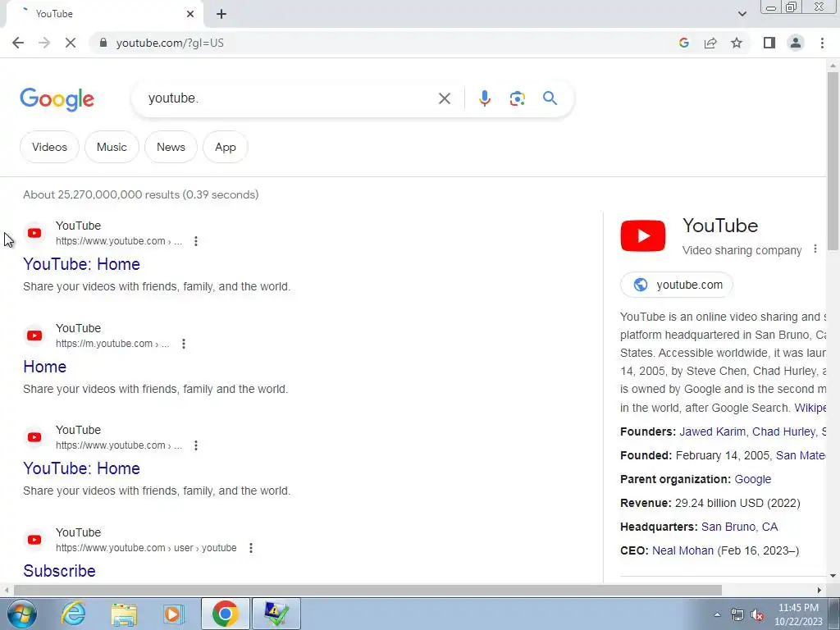Close the YouTube tab

pyautogui.click(x=190, y=14)
